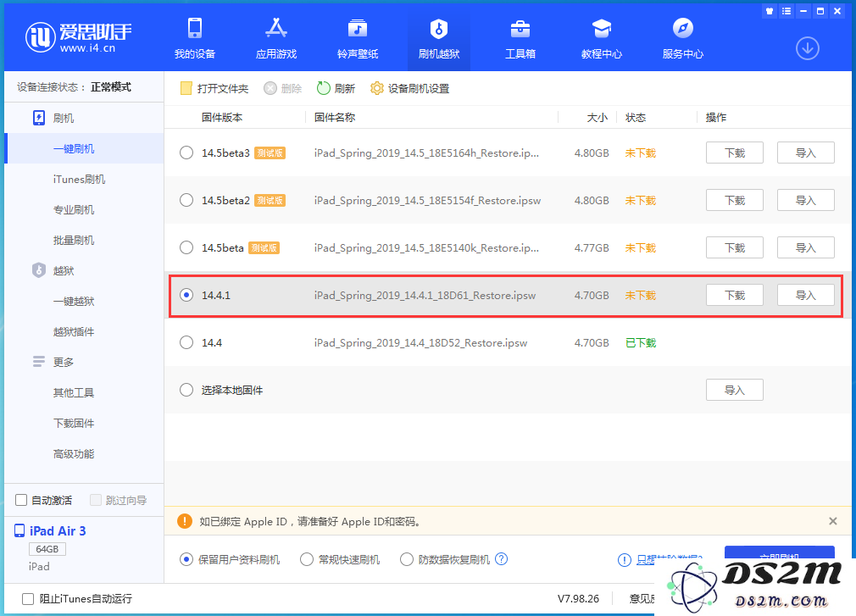Open 专业刷机 in the sidebar

(x=74, y=209)
